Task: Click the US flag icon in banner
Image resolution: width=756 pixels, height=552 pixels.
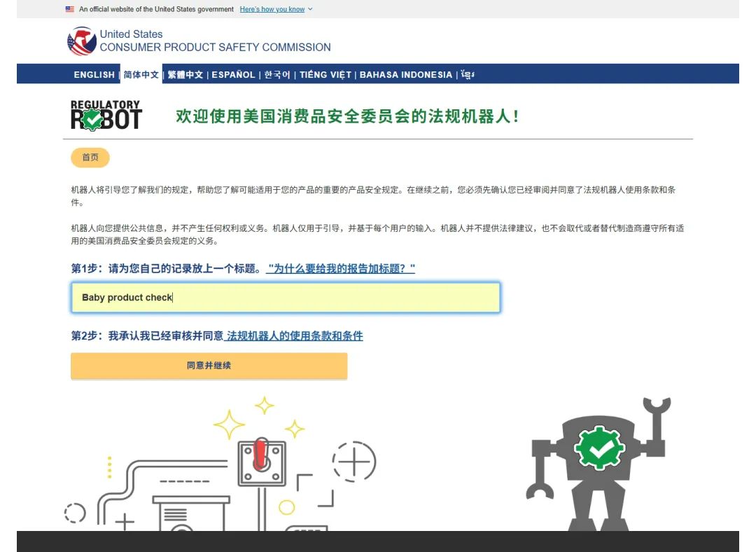Action: 70,9
